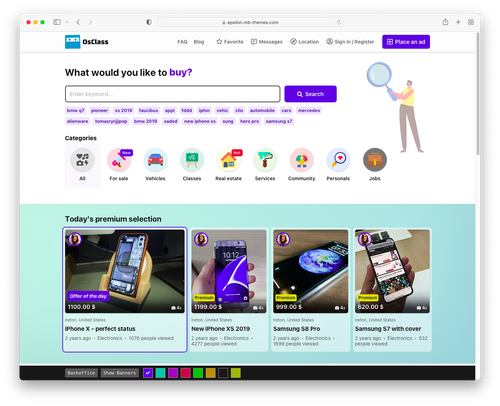
Task: Choose the Personals category icon
Action: click(338, 160)
